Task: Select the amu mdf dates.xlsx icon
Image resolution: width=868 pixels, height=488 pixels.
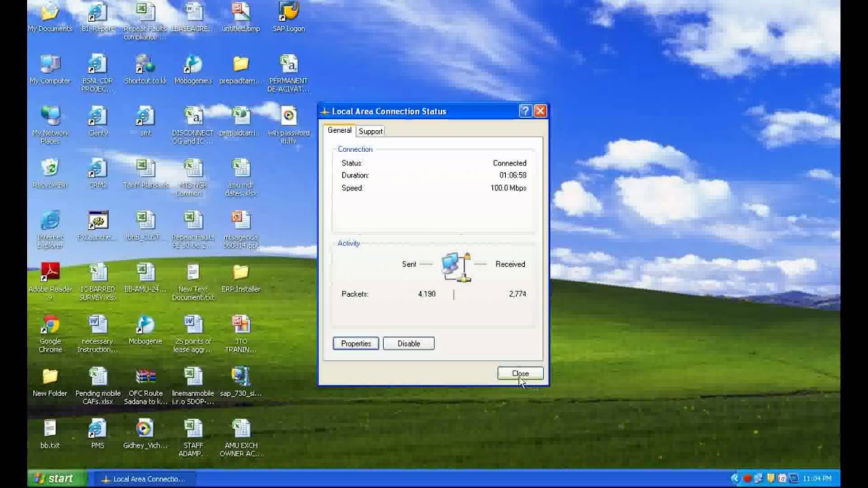Action: (x=241, y=177)
